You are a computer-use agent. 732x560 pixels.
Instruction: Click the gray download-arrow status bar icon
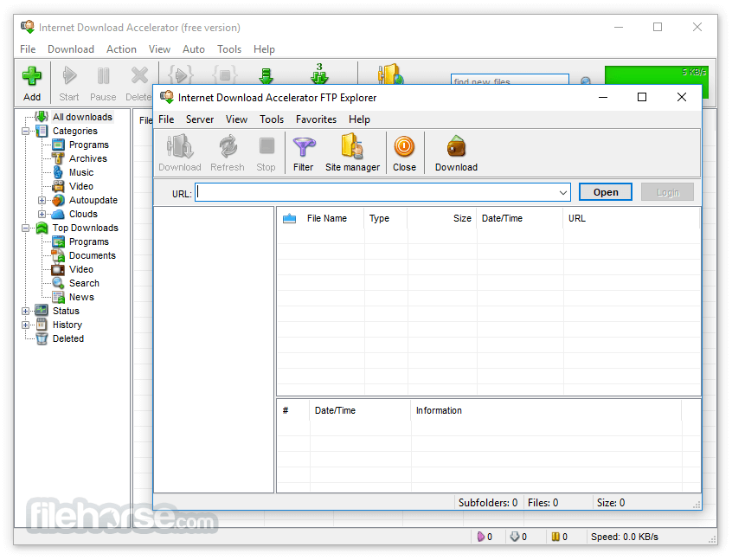tap(515, 537)
